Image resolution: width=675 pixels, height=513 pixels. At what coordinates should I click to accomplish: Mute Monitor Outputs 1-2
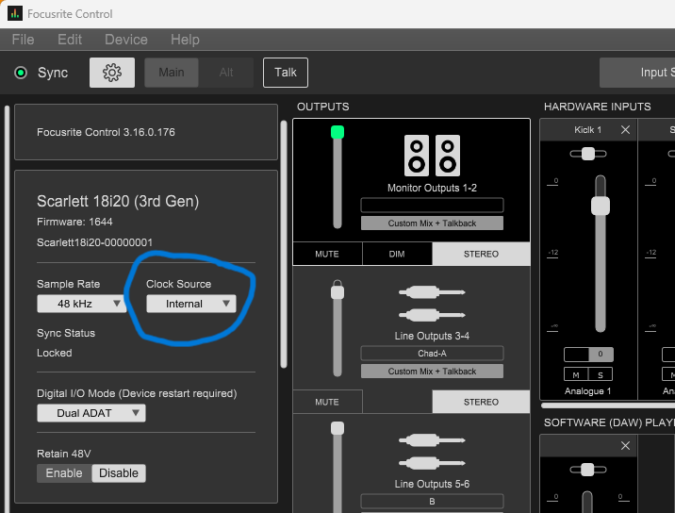pyautogui.click(x=327, y=254)
